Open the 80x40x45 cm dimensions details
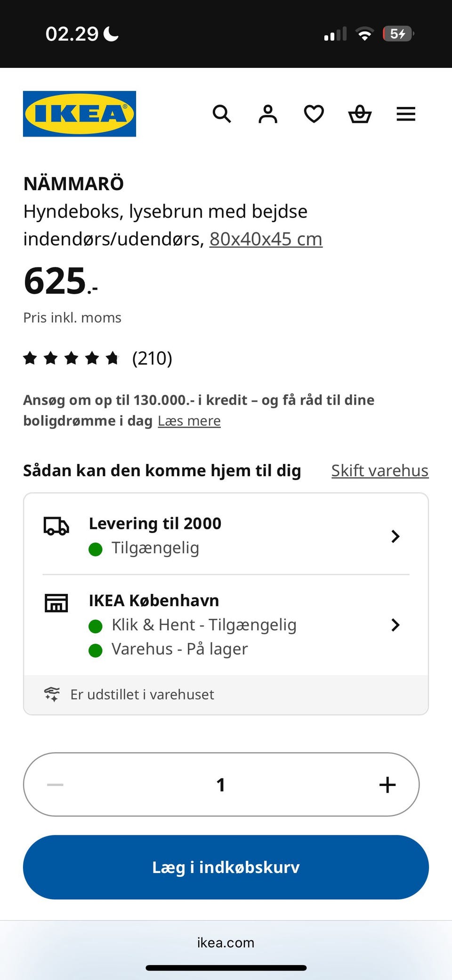Image resolution: width=452 pixels, height=980 pixels. click(265, 239)
